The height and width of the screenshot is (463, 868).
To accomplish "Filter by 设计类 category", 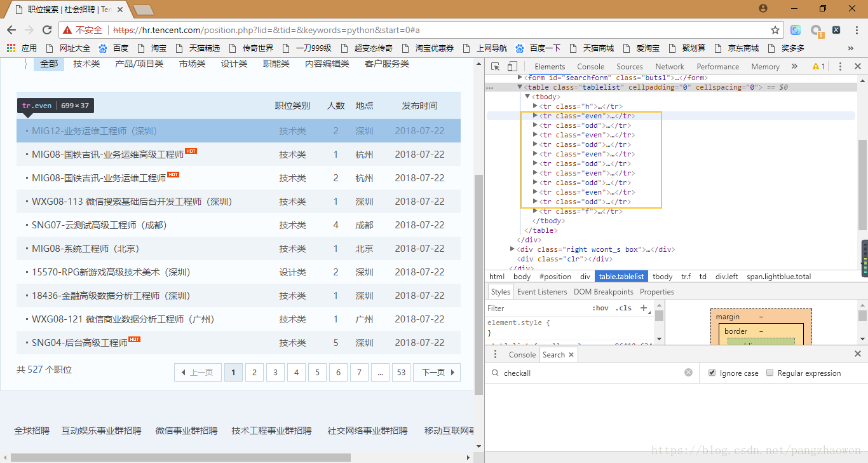I will (x=234, y=64).
